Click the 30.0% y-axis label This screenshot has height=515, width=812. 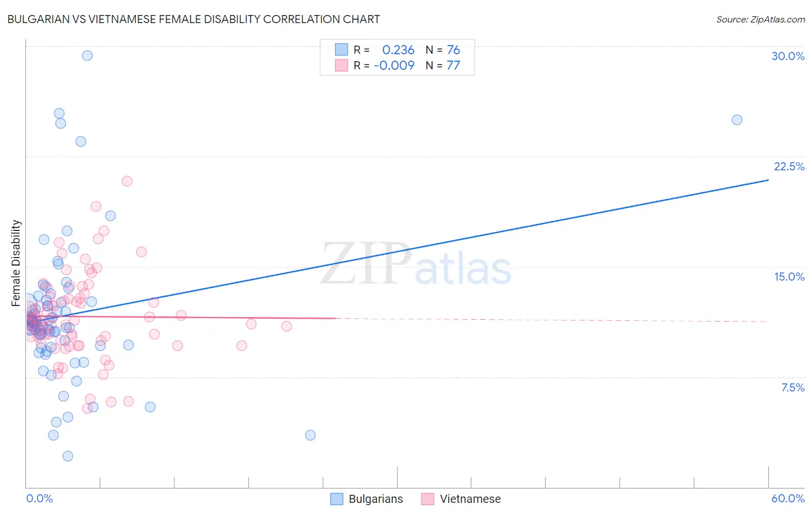tap(788, 56)
